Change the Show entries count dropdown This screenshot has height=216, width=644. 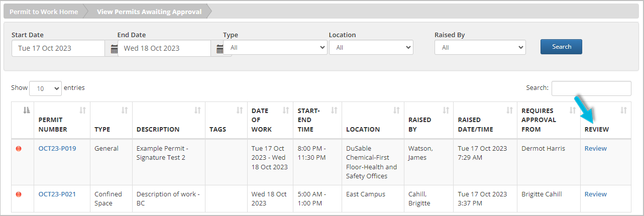[45, 88]
